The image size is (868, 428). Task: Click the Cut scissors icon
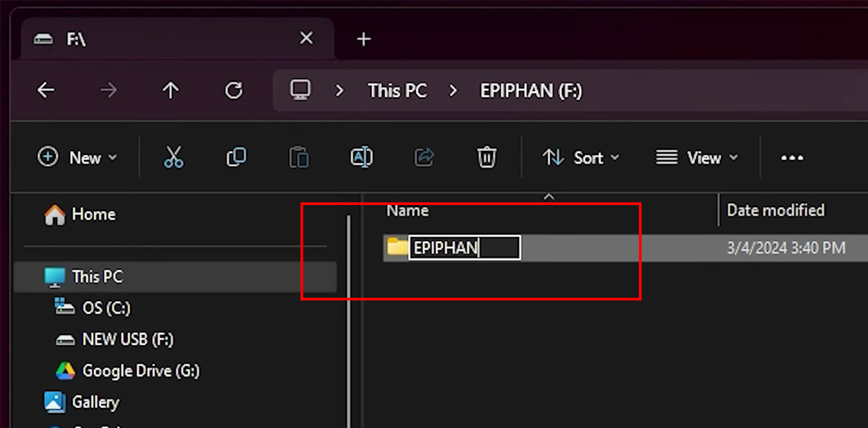[174, 158]
